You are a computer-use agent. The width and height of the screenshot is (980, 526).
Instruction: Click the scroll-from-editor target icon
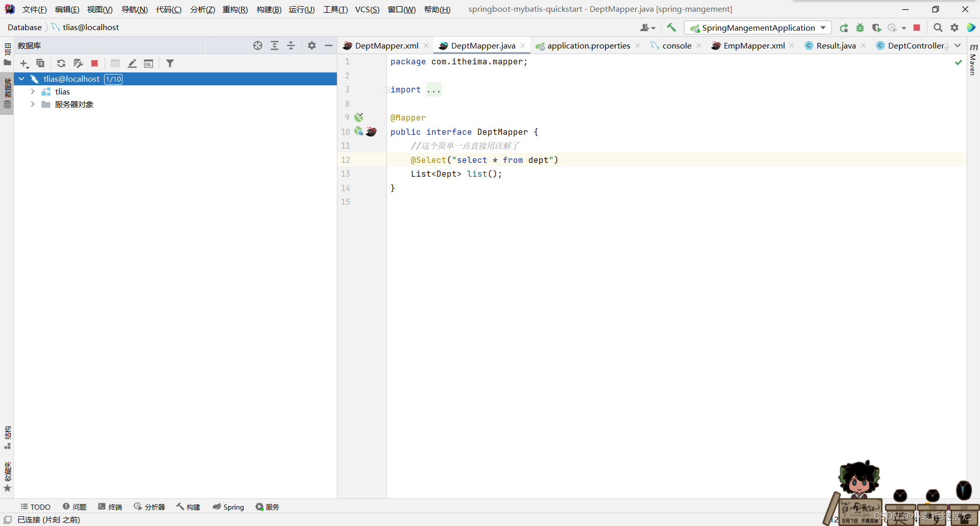pyautogui.click(x=258, y=45)
